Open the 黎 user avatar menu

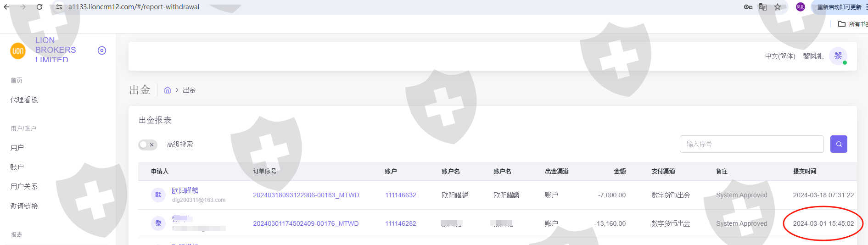(x=838, y=56)
